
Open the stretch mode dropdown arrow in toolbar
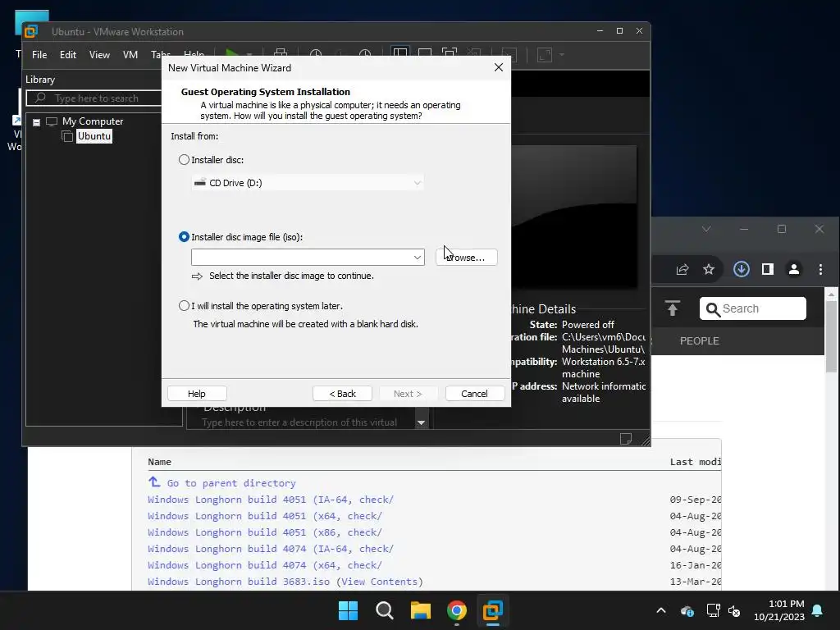click(561, 55)
